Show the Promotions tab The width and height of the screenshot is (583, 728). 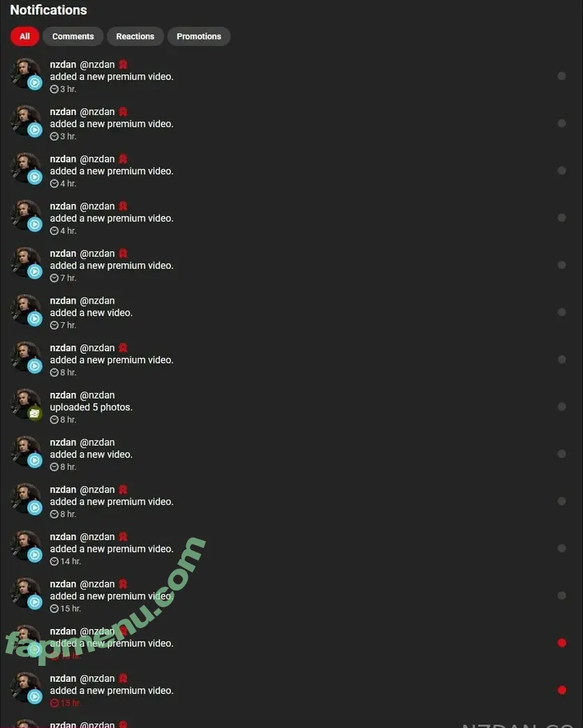199,36
